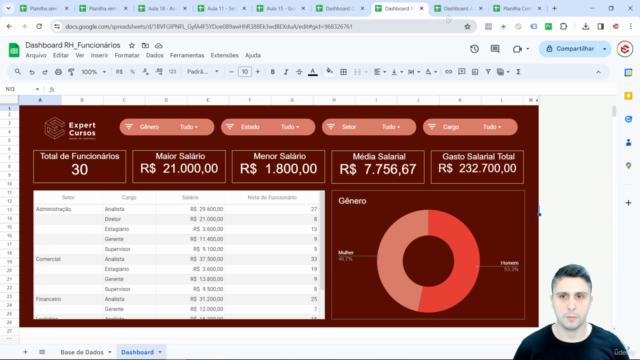Select column A header

tap(40, 100)
